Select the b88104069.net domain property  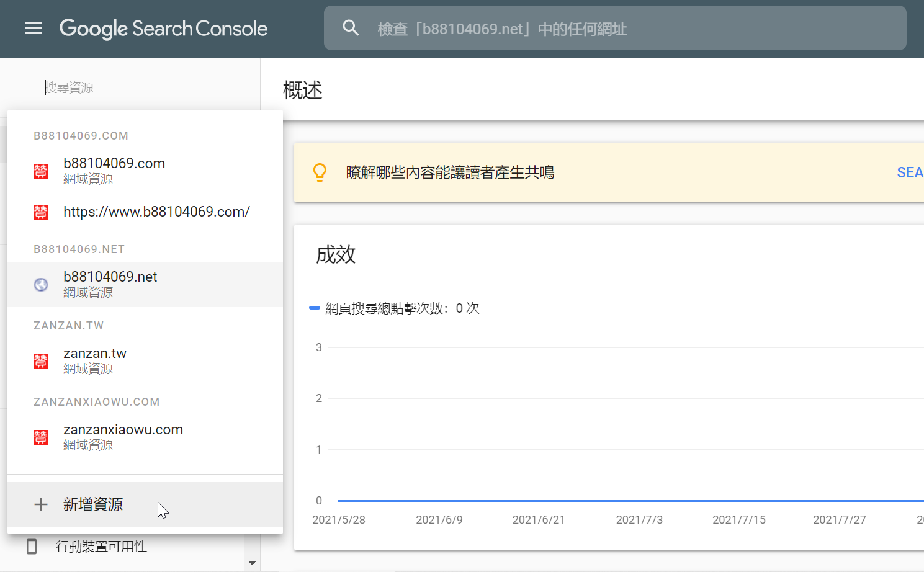[145, 285]
